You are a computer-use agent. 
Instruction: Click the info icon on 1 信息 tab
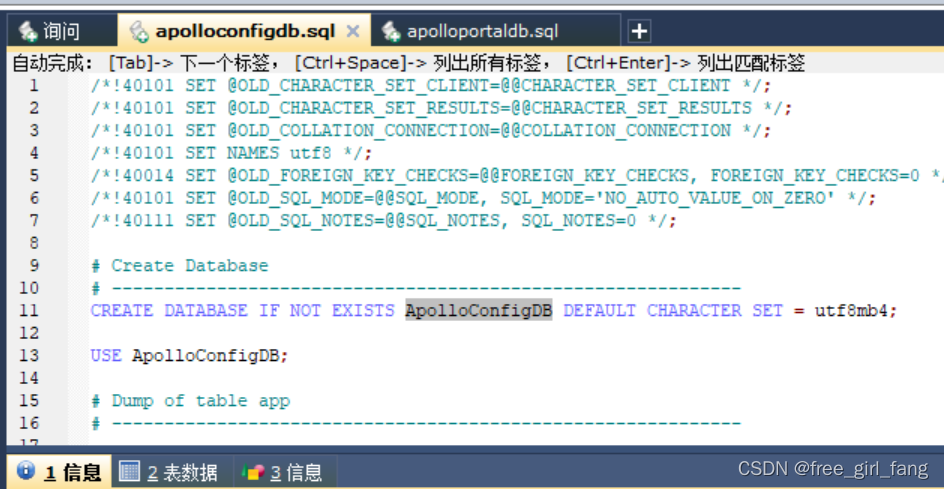click(x=26, y=470)
